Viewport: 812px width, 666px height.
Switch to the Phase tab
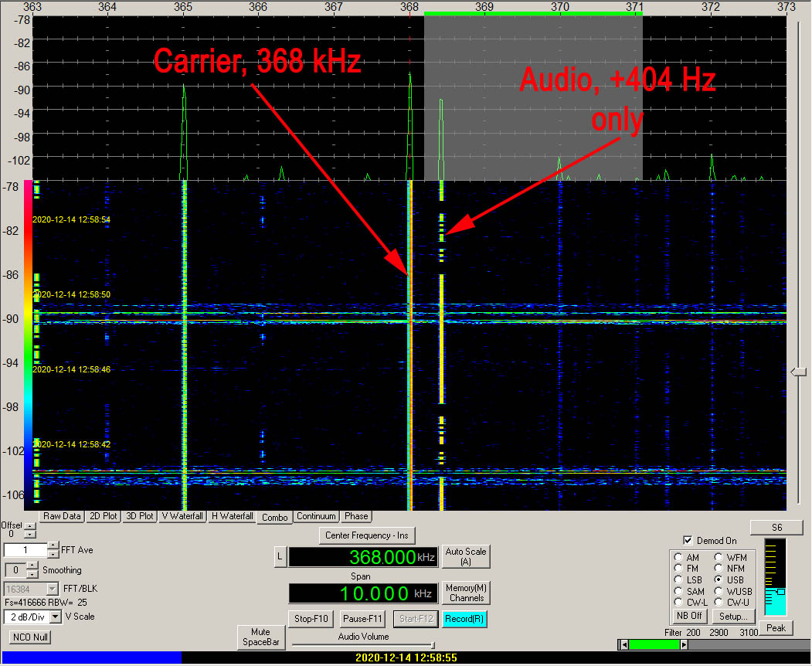point(356,516)
